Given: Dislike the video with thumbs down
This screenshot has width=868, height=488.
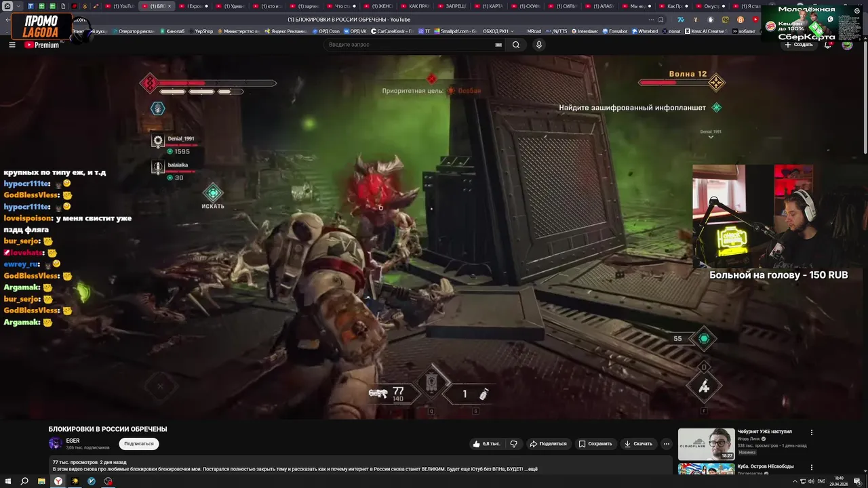Looking at the screenshot, I should 514,444.
